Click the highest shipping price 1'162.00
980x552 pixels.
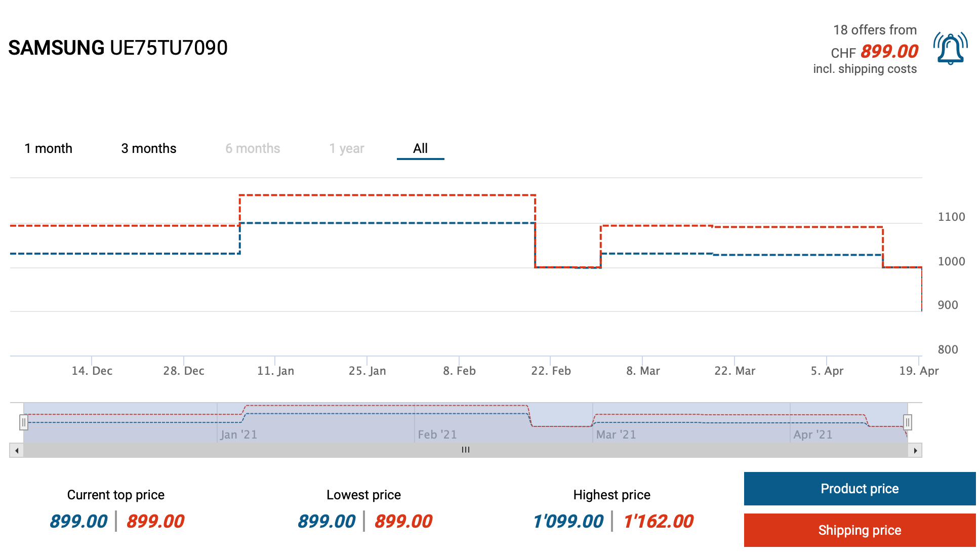coord(658,521)
